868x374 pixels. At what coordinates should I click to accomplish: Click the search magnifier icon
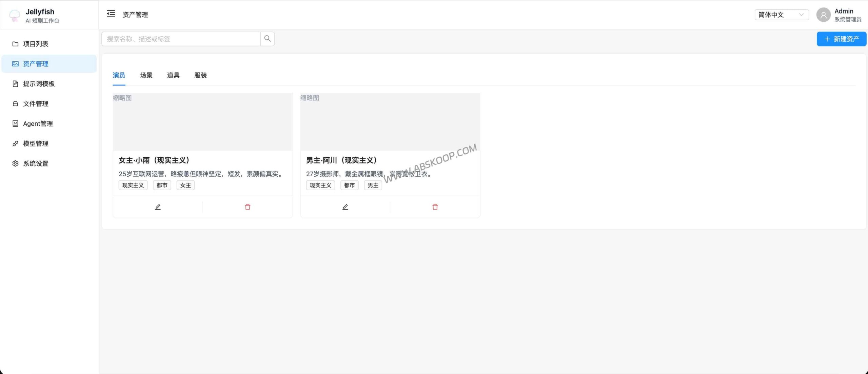[x=267, y=39]
